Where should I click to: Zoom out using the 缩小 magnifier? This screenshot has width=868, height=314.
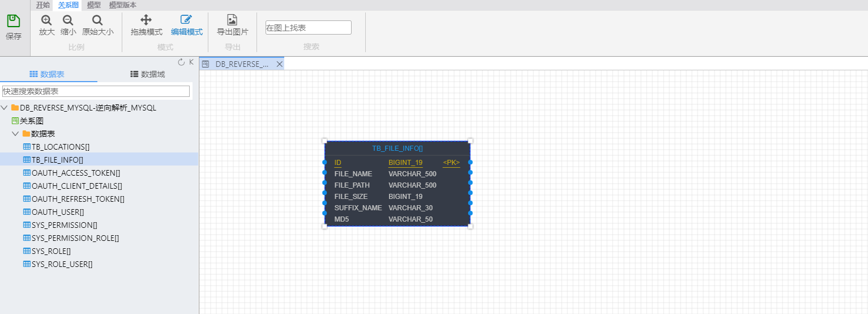(68, 20)
